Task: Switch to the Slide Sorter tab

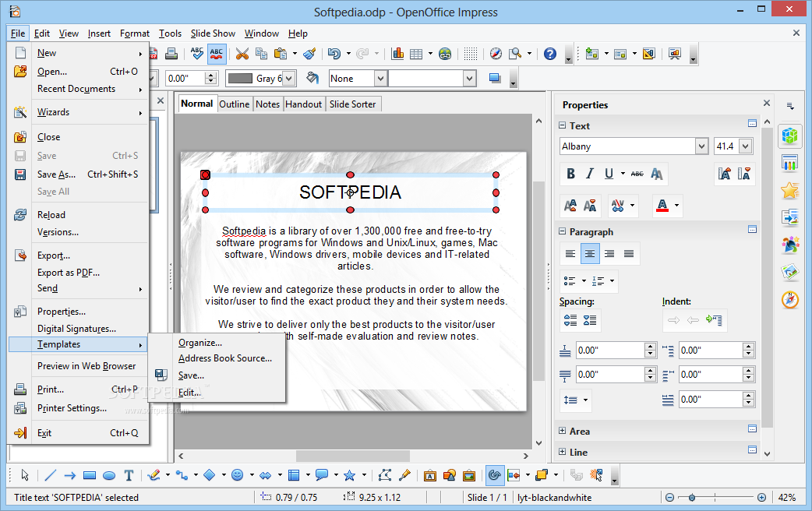Action: tap(353, 104)
